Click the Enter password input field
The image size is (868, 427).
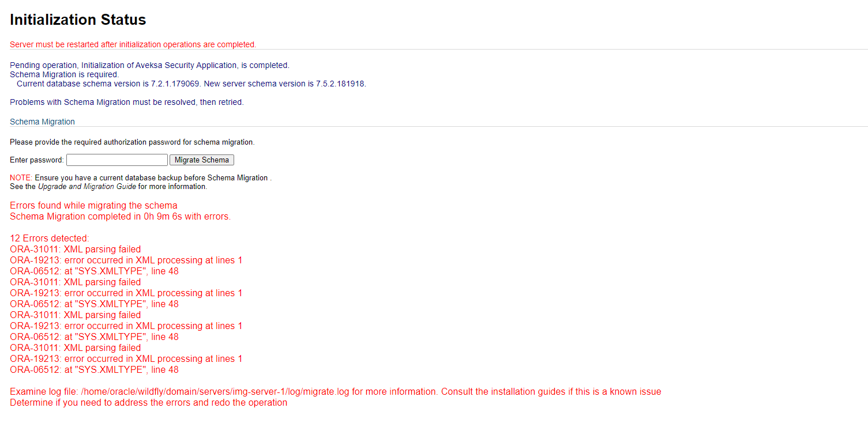tap(117, 160)
